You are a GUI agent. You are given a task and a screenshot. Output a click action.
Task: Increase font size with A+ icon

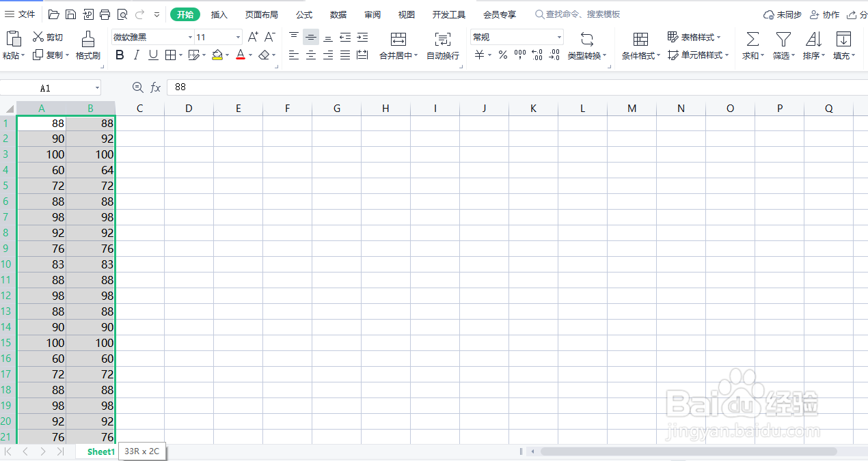tap(253, 37)
